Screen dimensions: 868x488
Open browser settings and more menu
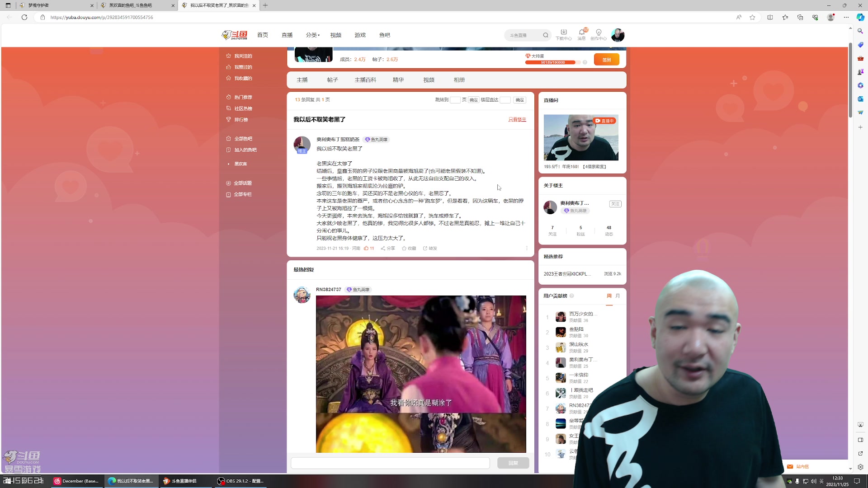(846, 17)
